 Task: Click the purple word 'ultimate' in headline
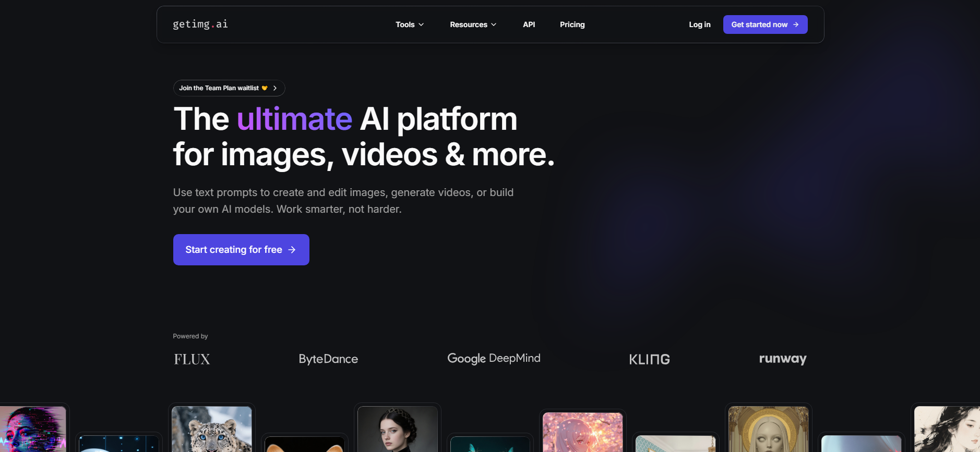tap(295, 119)
